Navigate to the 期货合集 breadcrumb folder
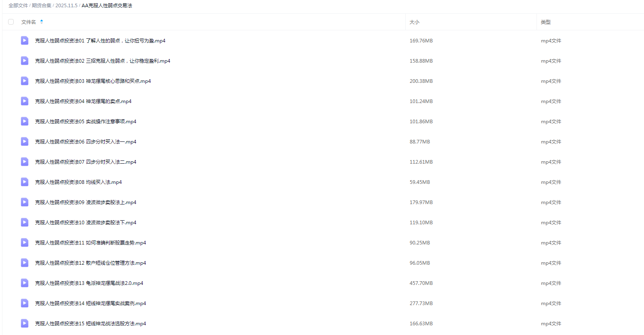 pyautogui.click(x=42, y=6)
